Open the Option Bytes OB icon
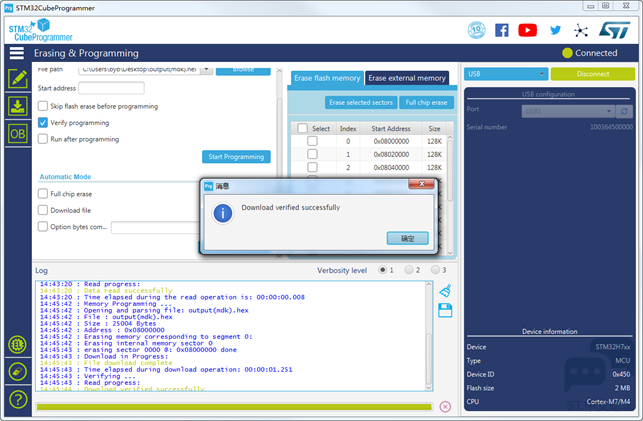The width and height of the screenshot is (643, 421). 18,134
